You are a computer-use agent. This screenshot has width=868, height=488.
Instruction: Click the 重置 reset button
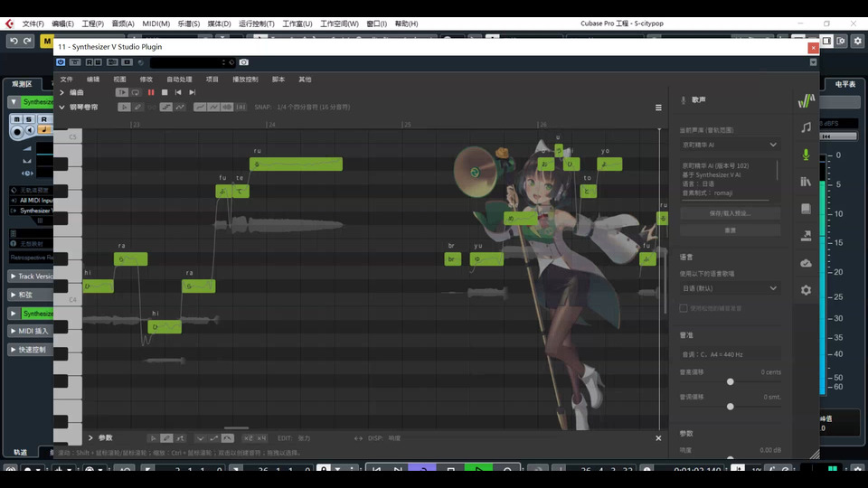729,230
